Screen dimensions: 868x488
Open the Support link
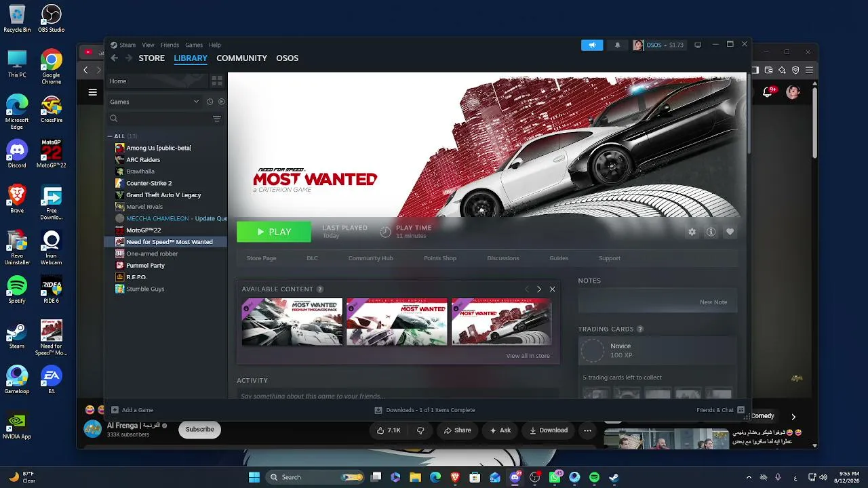[610, 258]
